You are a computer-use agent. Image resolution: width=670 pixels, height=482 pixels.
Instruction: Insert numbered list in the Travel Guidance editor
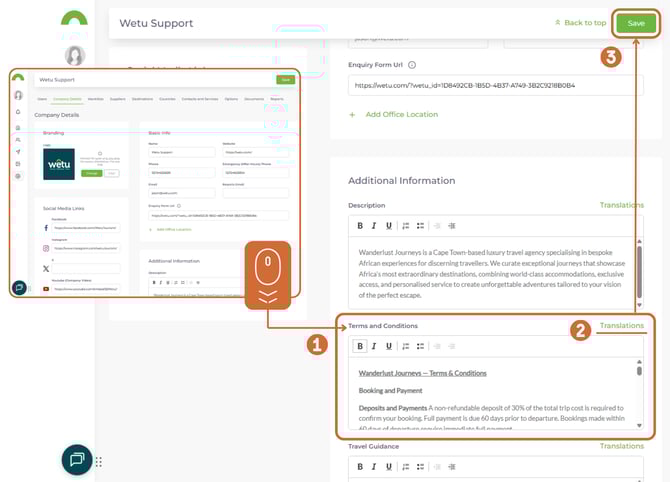click(406, 467)
